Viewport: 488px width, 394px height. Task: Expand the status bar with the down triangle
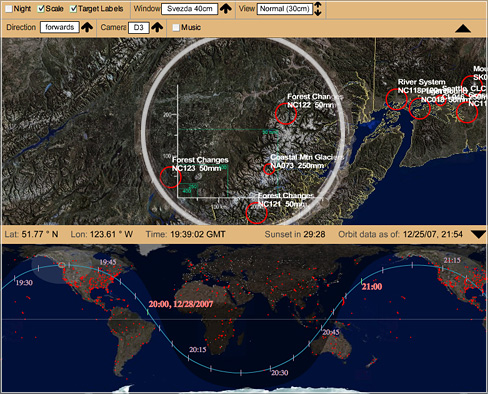coord(479,235)
